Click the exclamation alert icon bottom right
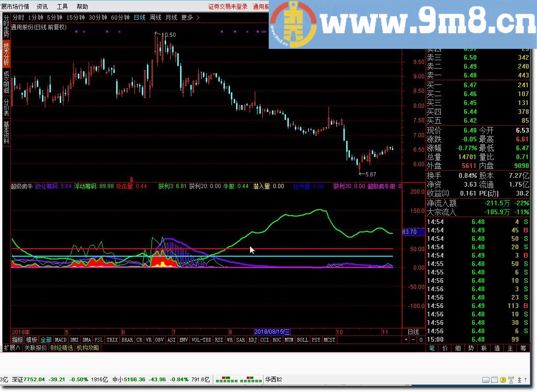The width and height of the screenshot is (537, 392). pyautogui.click(x=525, y=380)
